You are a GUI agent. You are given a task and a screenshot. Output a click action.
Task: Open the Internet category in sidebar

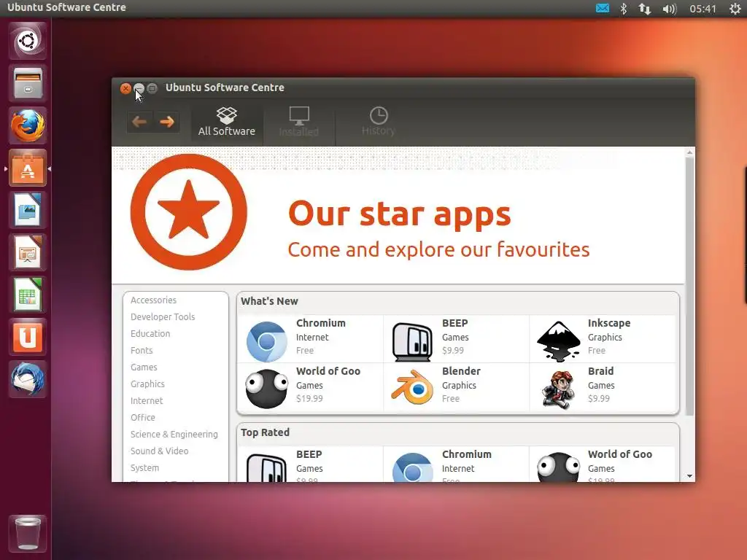tap(146, 400)
